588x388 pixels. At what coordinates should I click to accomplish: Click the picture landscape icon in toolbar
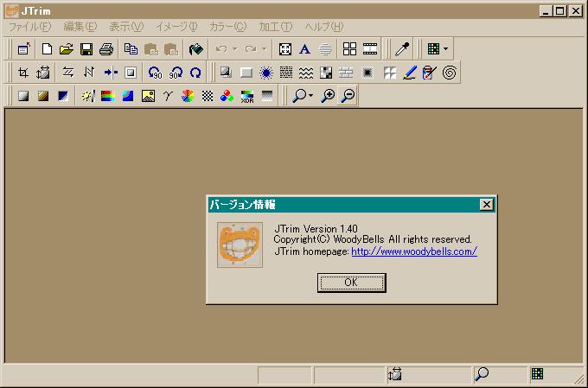148,96
